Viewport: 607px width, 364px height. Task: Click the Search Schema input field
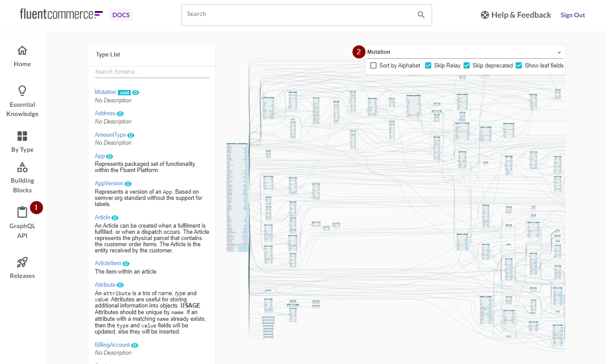coord(152,72)
